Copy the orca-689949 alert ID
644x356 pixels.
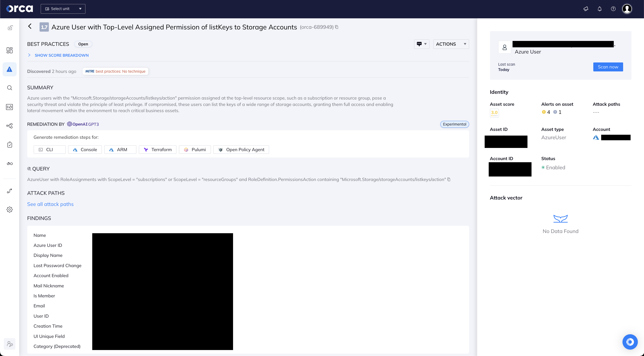[x=337, y=27]
